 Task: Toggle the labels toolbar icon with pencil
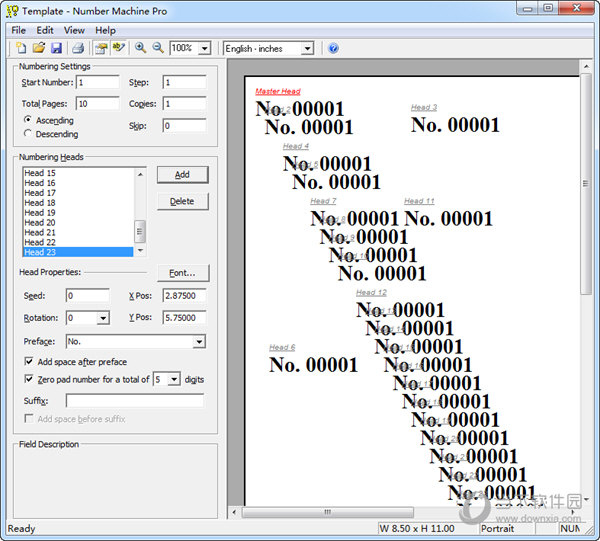click(x=119, y=48)
